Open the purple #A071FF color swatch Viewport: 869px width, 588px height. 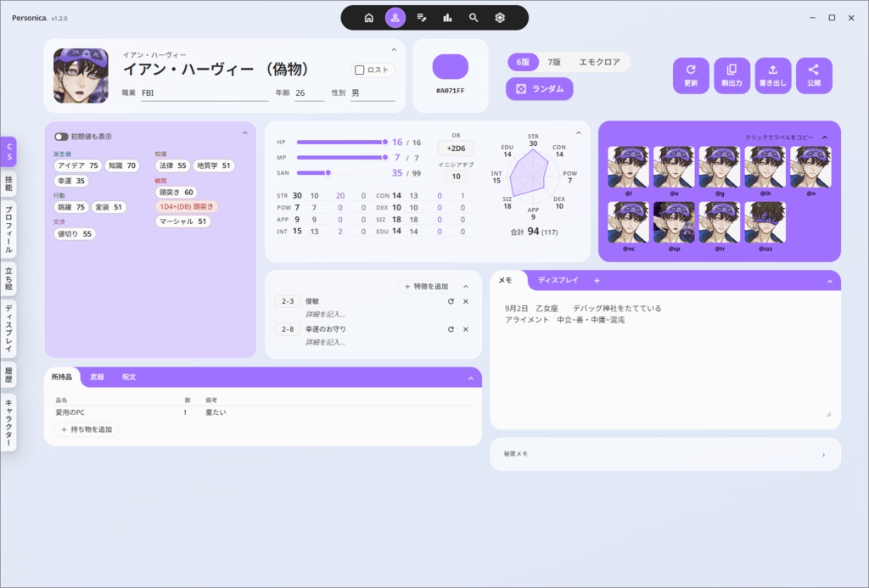(x=450, y=66)
